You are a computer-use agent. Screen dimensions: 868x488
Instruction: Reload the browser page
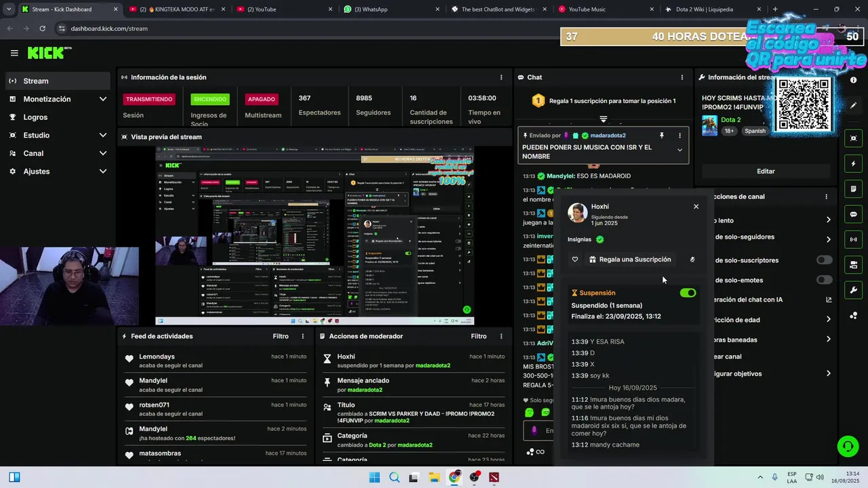point(42,28)
